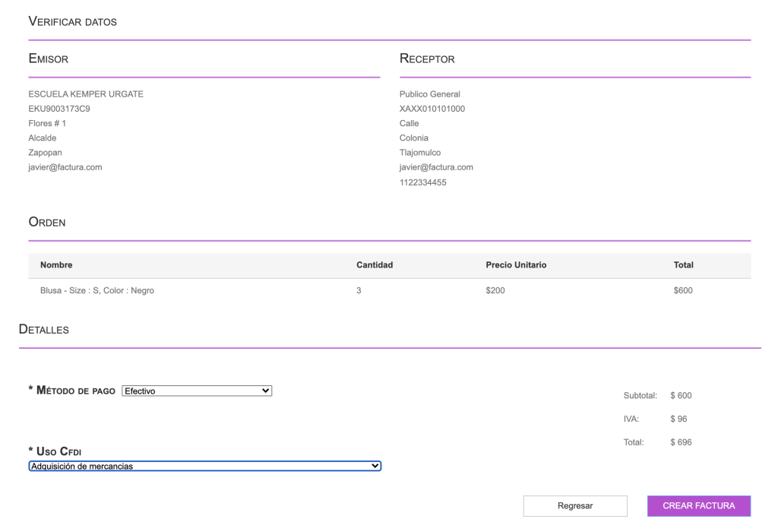Click the Zapopan city text
Screen dimensions: 778x532
click(45, 152)
